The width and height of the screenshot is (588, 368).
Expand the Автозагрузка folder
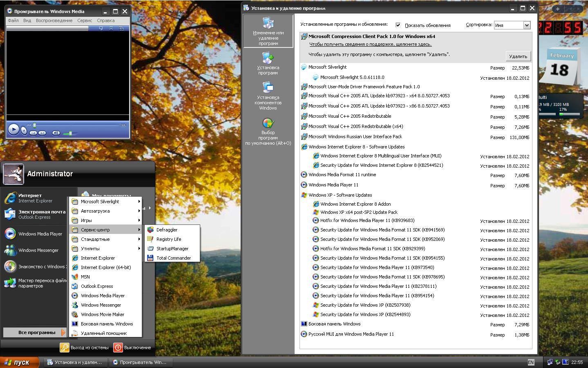[x=105, y=211]
